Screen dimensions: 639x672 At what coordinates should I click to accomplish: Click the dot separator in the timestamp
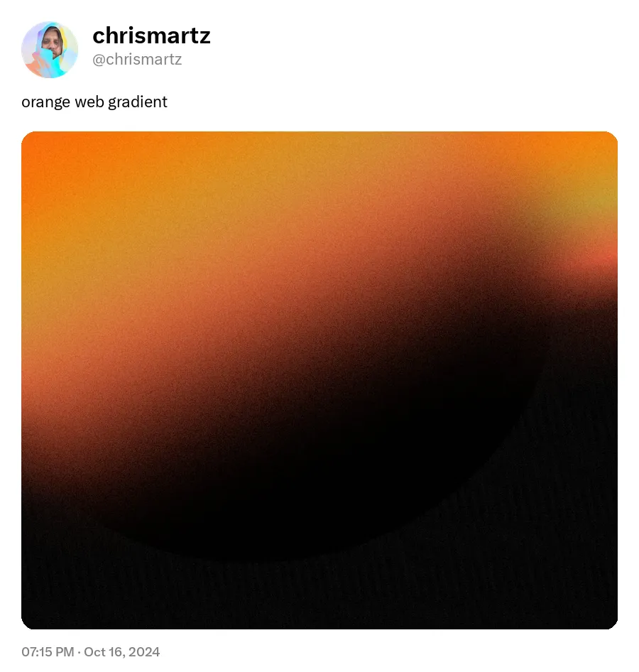(80, 652)
